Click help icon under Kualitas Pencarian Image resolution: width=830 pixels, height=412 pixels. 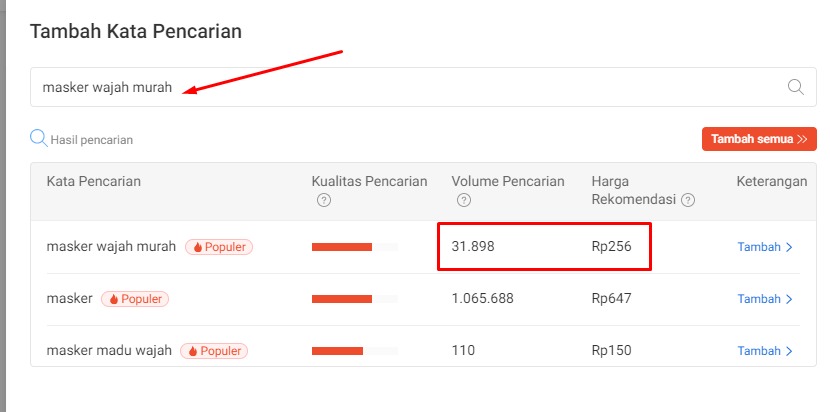pyautogui.click(x=323, y=200)
